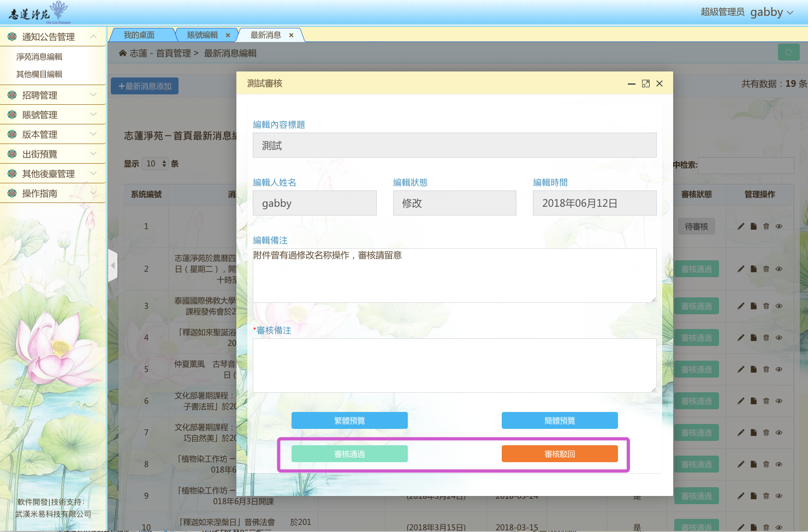The image size is (808, 532).
Task: Click the sidebar collapse arrow handle
Action: (113, 265)
